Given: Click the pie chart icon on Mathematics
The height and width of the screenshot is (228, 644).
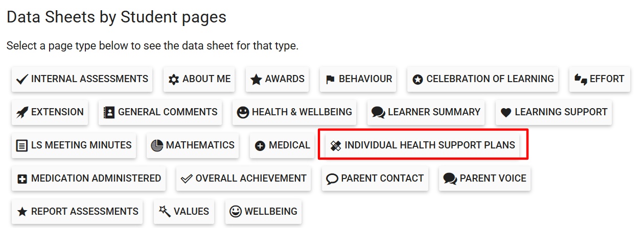Looking at the screenshot, I should (157, 146).
